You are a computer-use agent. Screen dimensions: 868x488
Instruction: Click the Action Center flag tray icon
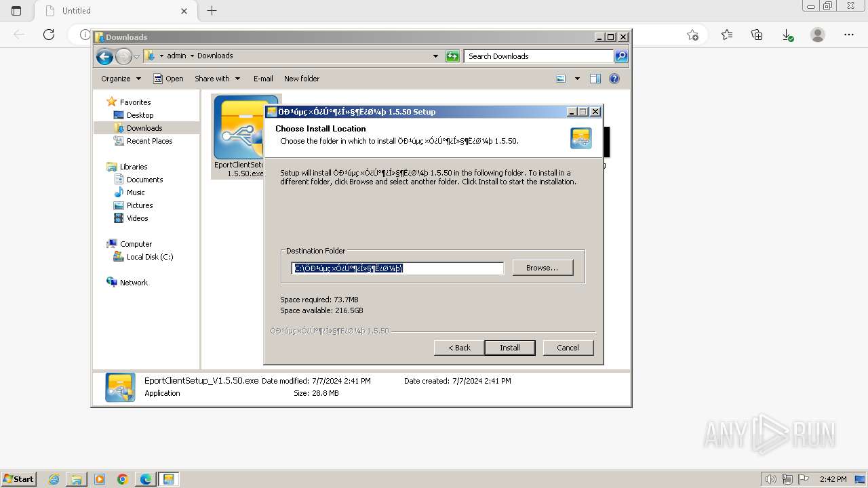(804, 479)
